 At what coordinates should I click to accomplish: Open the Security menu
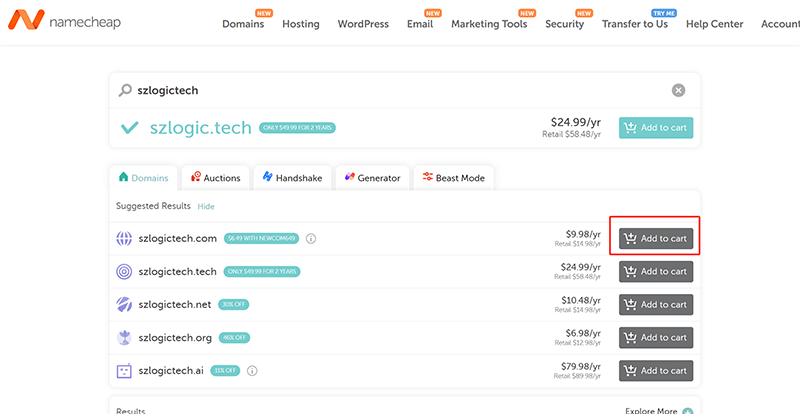[564, 24]
